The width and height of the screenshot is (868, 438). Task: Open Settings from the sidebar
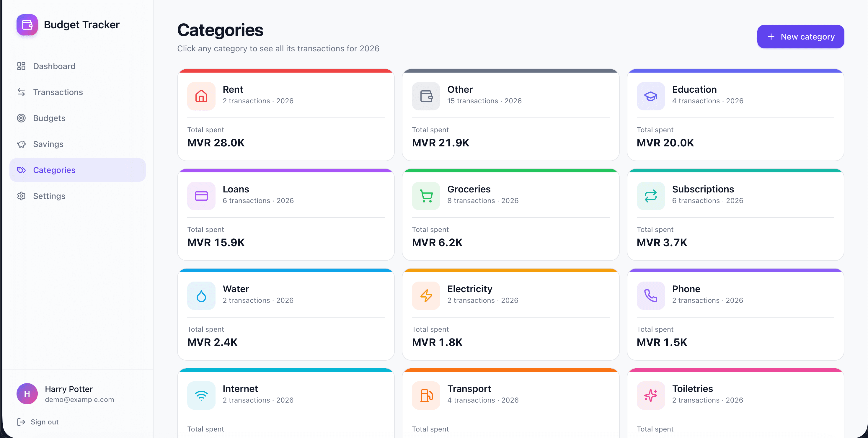click(x=77, y=196)
